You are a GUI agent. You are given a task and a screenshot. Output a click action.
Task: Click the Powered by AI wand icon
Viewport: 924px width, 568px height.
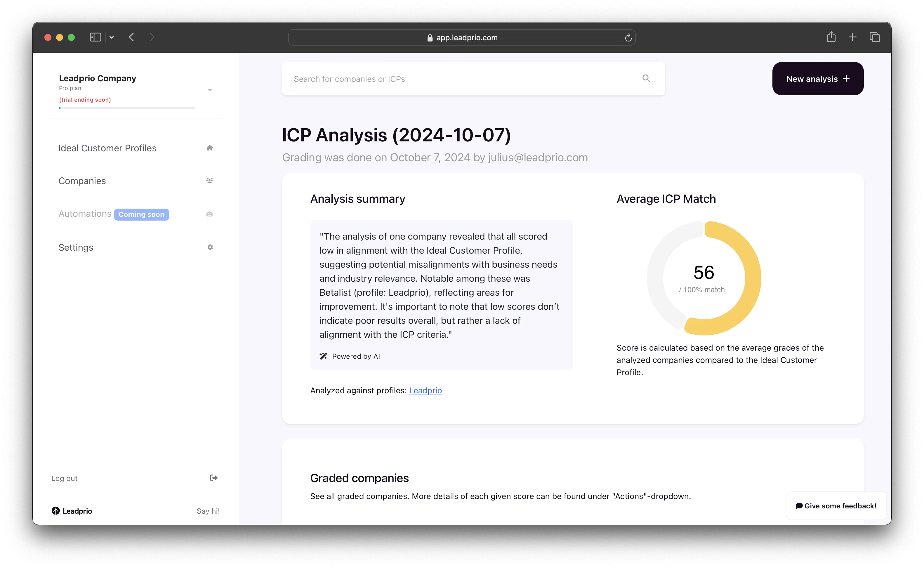tap(323, 356)
